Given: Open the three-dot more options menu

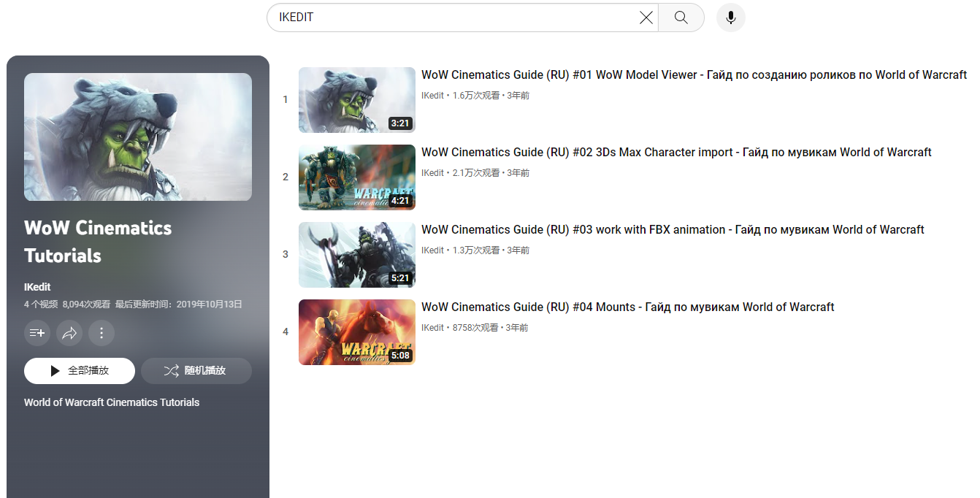Looking at the screenshot, I should click(102, 333).
